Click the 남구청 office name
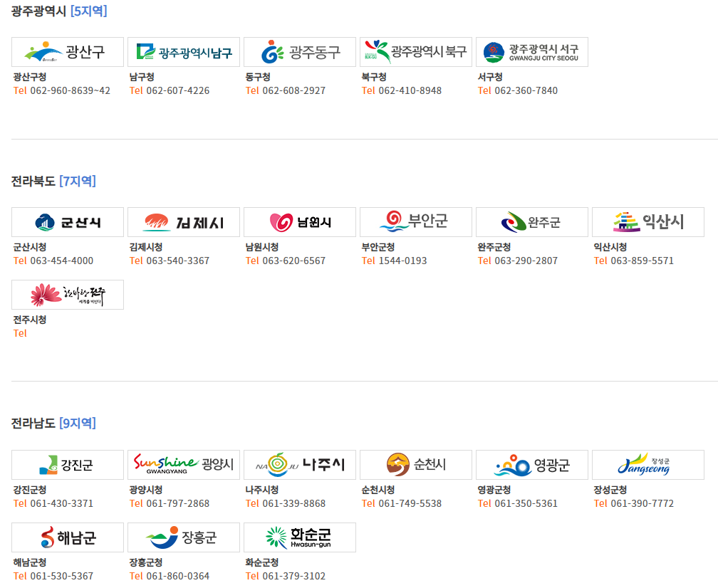The width and height of the screenshot is (718, 588). 142,77
